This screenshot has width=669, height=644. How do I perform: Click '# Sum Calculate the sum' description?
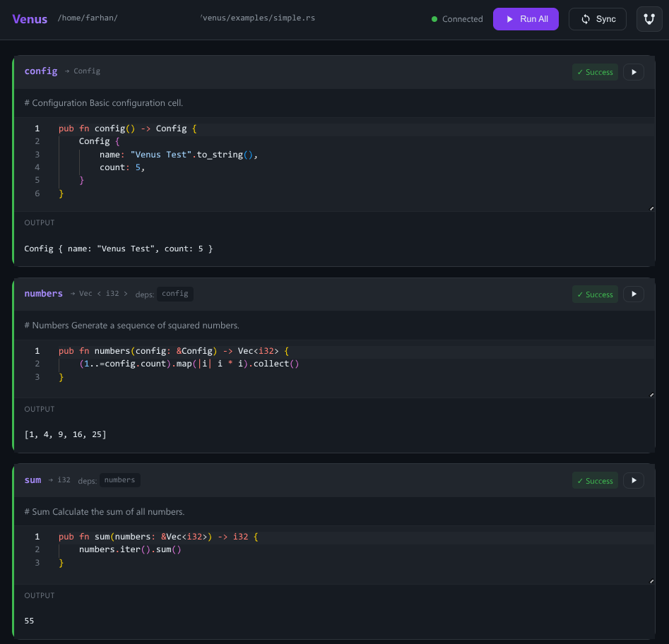105,512
